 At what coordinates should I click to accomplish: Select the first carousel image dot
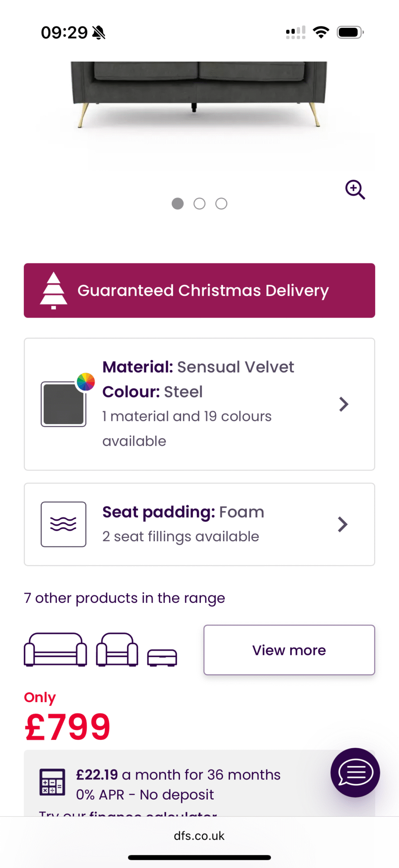pos(178,204)
